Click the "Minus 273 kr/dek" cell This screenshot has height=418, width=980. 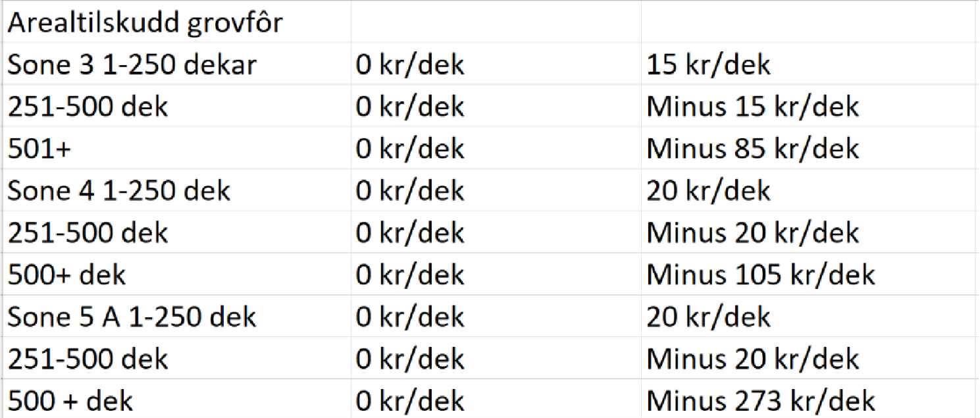[761, 400]
